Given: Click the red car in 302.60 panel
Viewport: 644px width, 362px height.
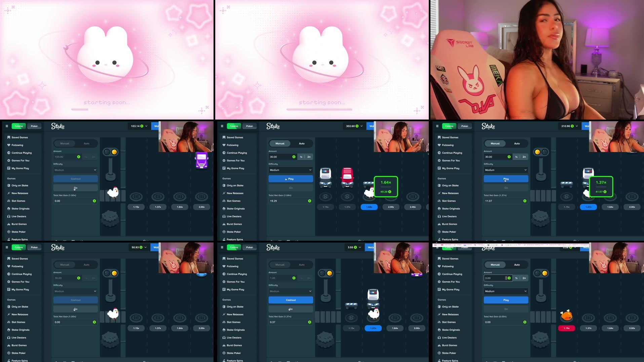Looking at the screenshot, I should pyautogui.click(x=347, y=177).
